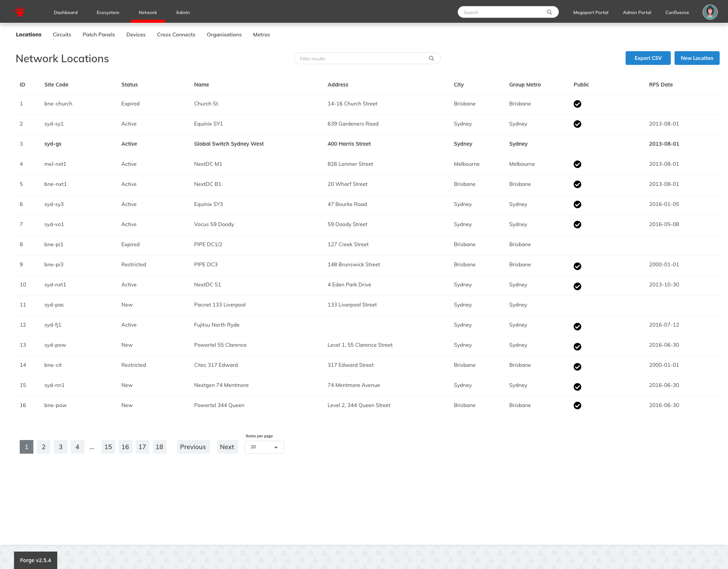Click the Filter results input field
The image size is (728, 569).
[x=360, y=58]
